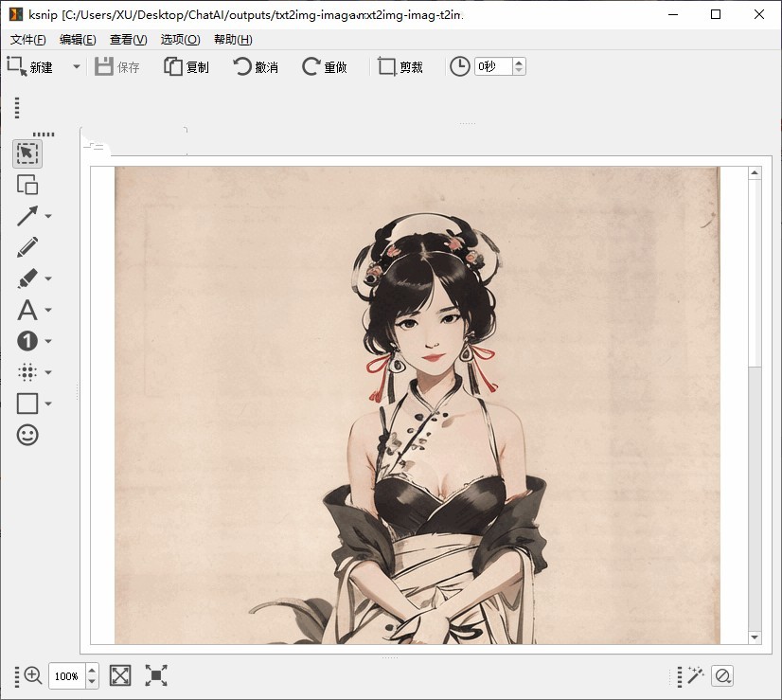Viewport: 782px width, 700px height.
Task: Decrease zoom with the spinner down arrow
Action: pyautogui.click(x=92, y=682)
